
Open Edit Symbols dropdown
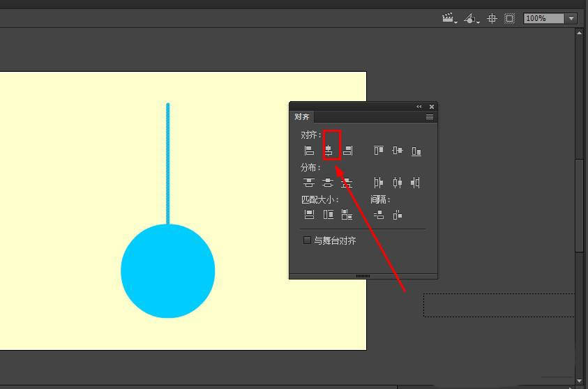[472, 18]
